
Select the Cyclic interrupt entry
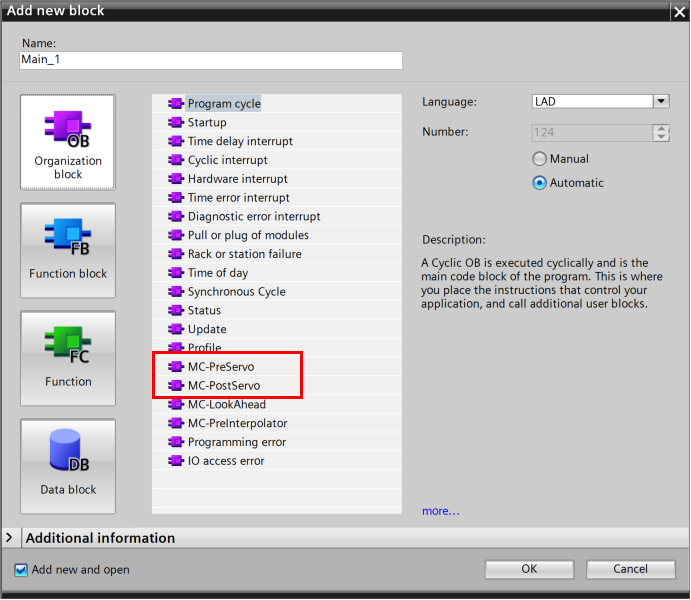[x=277, y=160]
